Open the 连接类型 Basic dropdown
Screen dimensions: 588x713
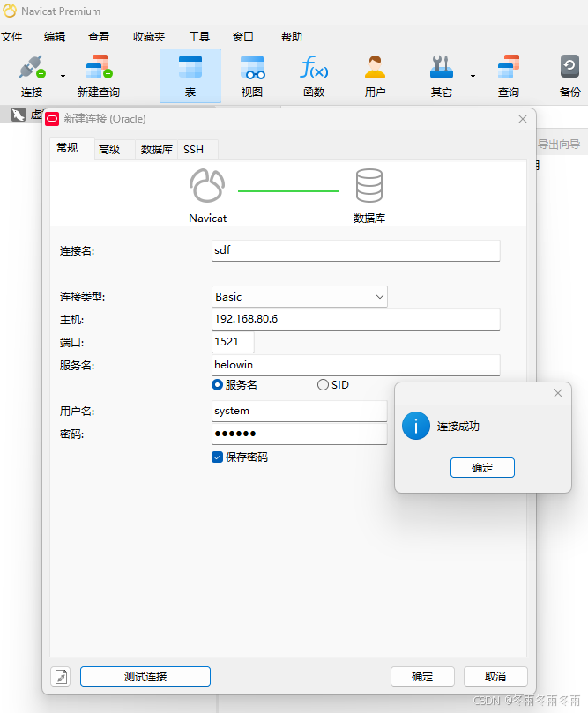pyautogui.click(x=300, y=296)
